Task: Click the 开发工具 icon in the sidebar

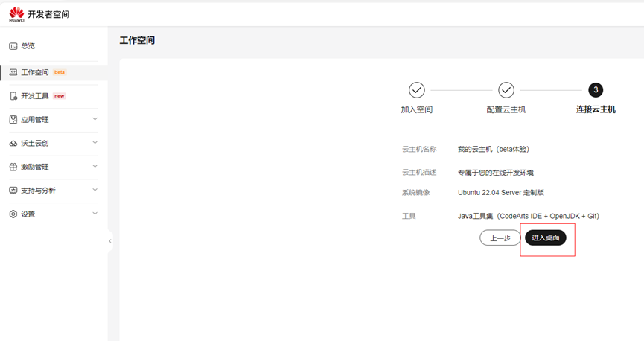Action: (13, 96)
